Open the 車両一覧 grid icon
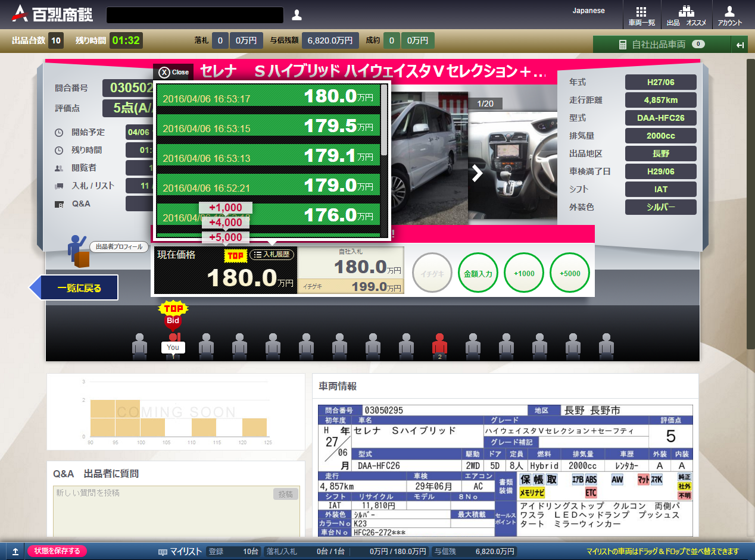The image size is (755, 560). 641,15
